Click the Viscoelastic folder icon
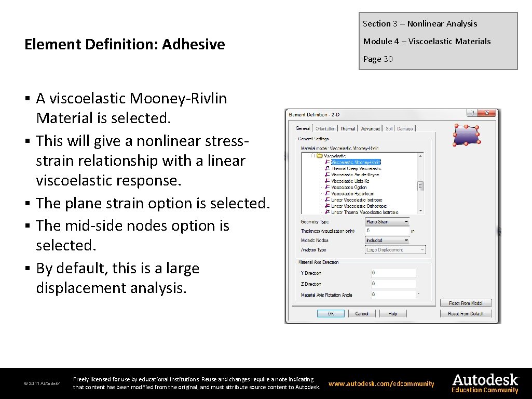Viewport: 532px width, 399px height. tap(319, 156)
